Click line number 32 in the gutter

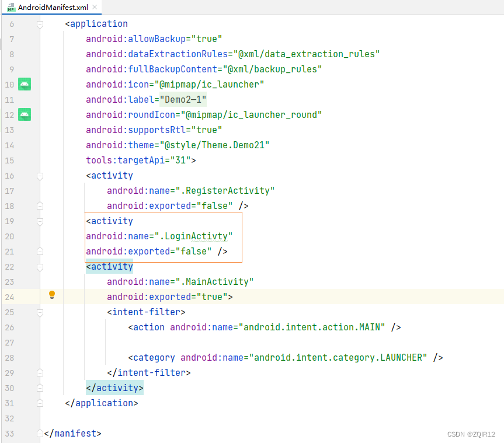point(10,418)
